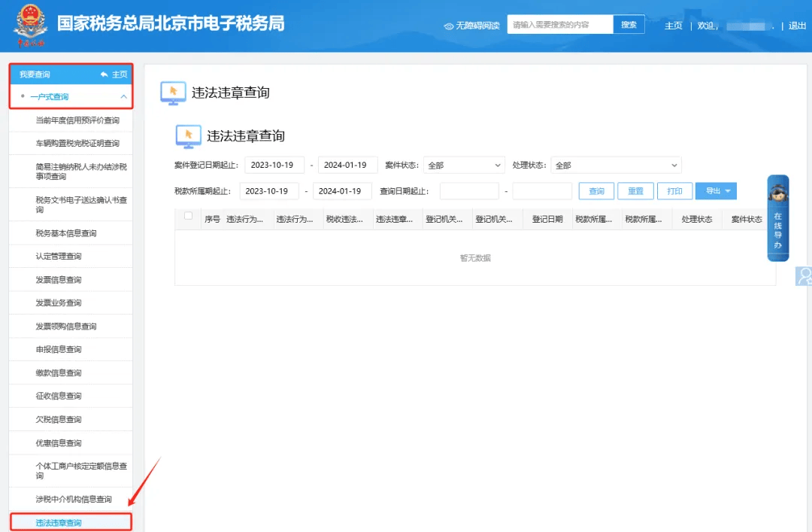Screen dimensions: 812x532
Task: Open 税务文书电子送达确认书查询
Action: pyautogui.click(x=71, y=205)
